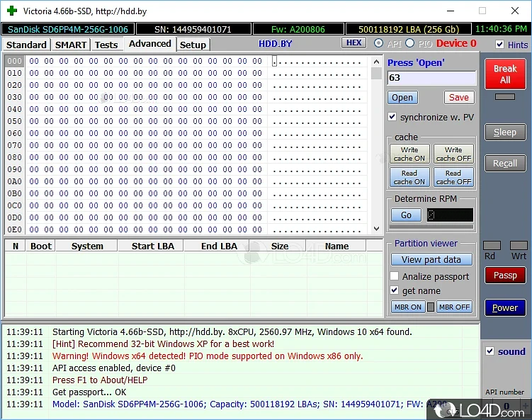Click the System column header
Screen dimensions: 532x420
(87, 246)
